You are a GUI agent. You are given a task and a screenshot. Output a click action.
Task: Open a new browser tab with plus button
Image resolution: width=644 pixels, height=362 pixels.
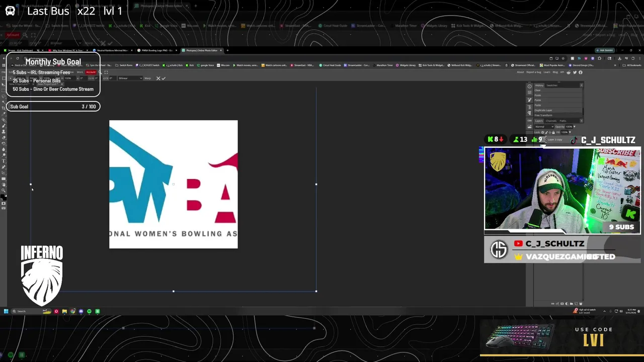227,50
